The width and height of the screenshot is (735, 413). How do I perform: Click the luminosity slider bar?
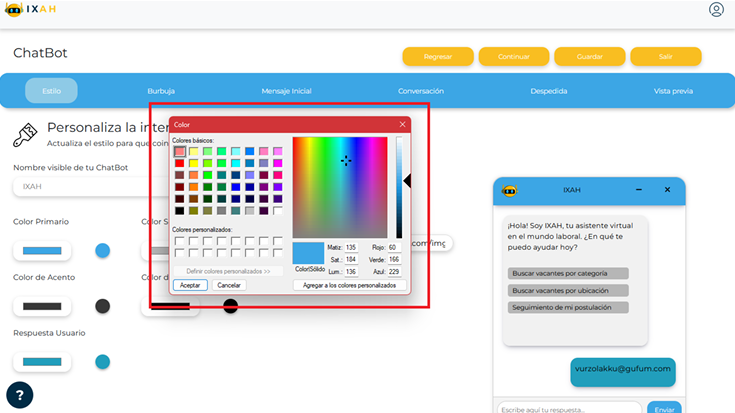(x=399, y=188)
